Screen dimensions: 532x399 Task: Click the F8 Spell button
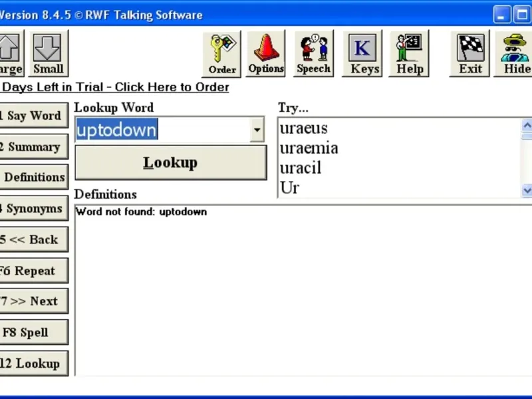(x=34, y=332)
